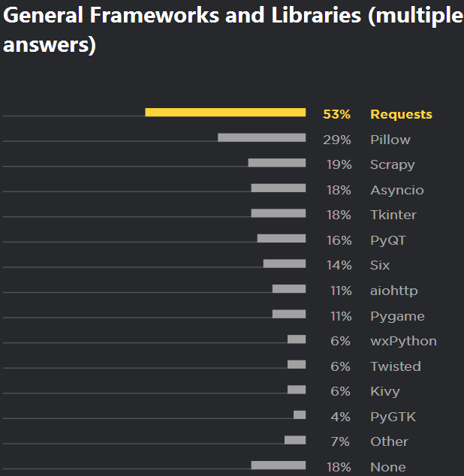Click the Pygame bar
Viewport: 464px width, 476px height.
(288, 314)
